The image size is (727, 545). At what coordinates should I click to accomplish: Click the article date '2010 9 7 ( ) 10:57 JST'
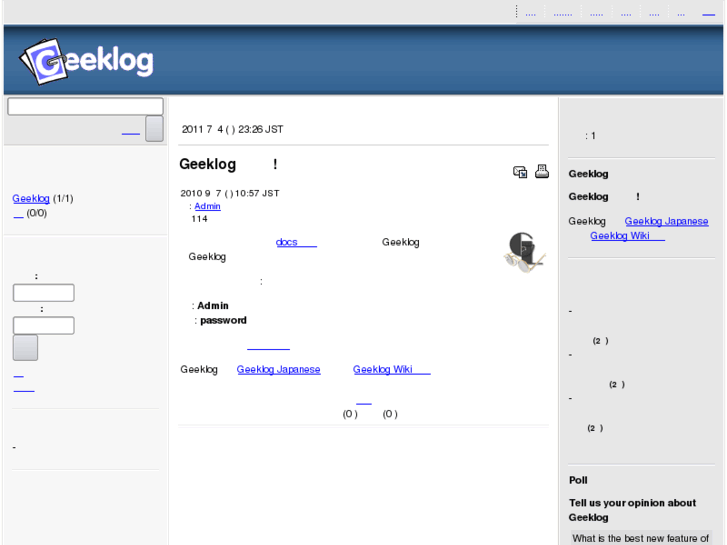(x=230, y=193)
